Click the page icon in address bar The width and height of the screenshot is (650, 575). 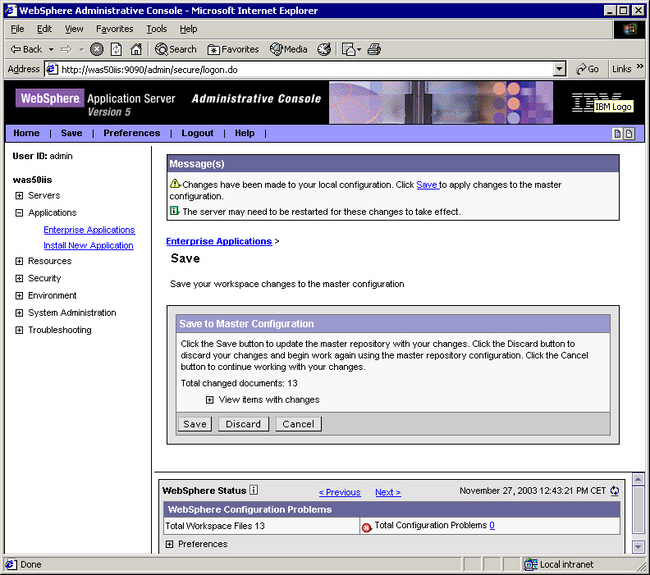coord(51,69)
